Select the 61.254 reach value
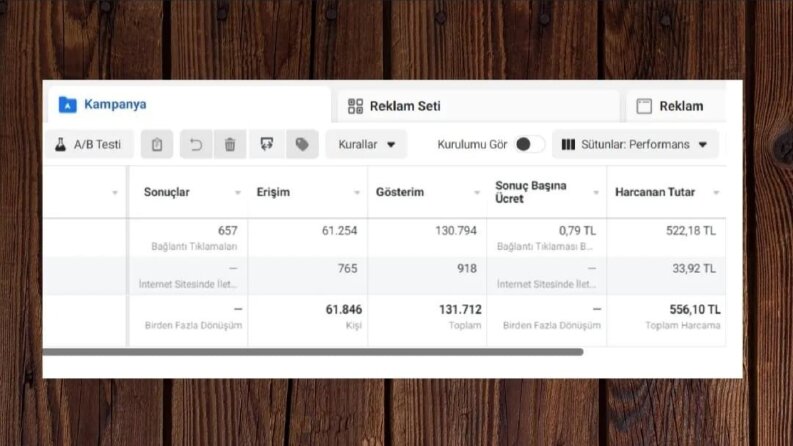Screen dimensions: 793x446 click(339, 231)
